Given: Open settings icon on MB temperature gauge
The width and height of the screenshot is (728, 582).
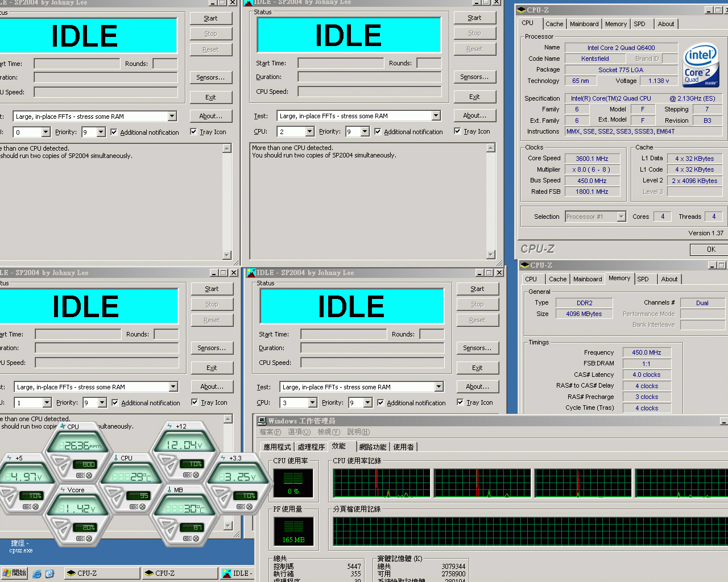Looking at the screenshot, I should click(187, 538).
